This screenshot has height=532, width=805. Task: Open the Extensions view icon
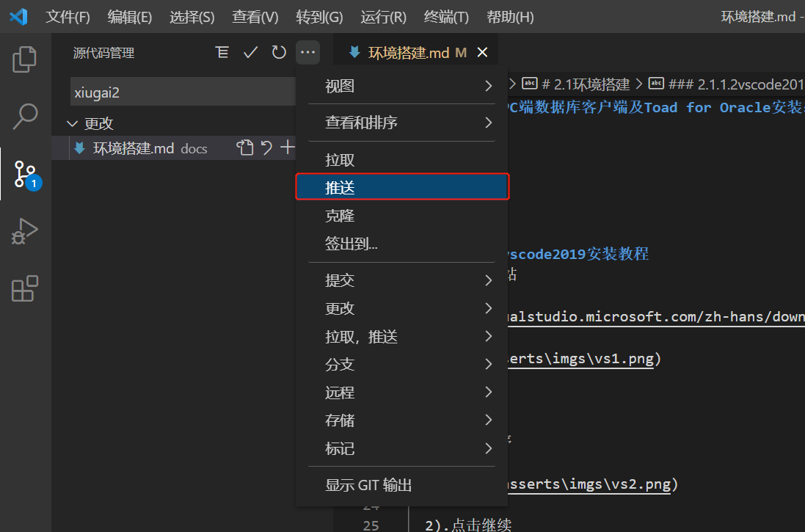pos(25,288)
